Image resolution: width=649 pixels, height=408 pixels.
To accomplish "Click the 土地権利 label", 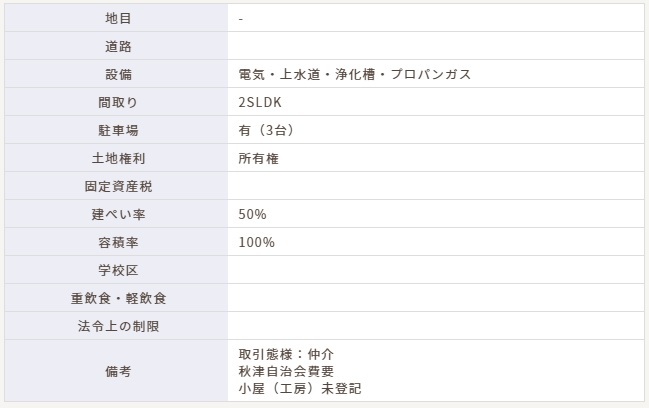I will [x=118, y=158].
